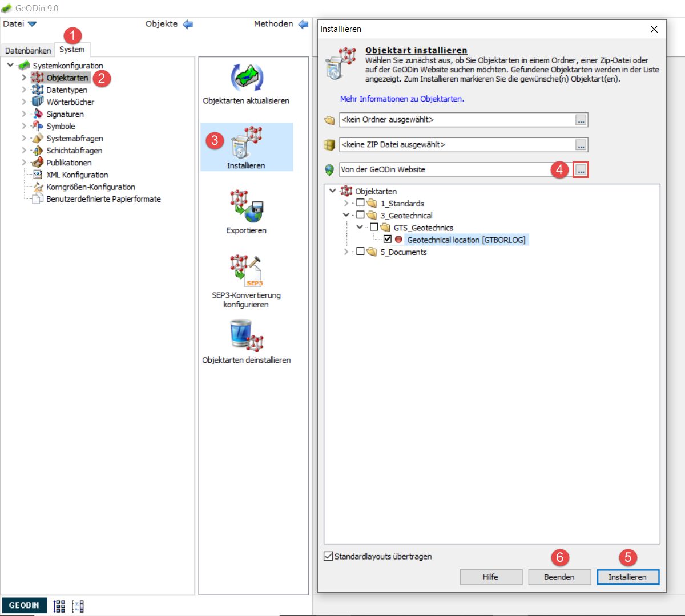Click the Publikationen node icon

click(x=38, y=163)
